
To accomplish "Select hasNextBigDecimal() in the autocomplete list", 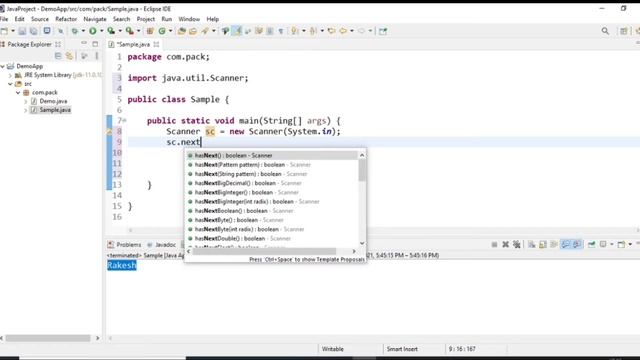I will (248, 183).
